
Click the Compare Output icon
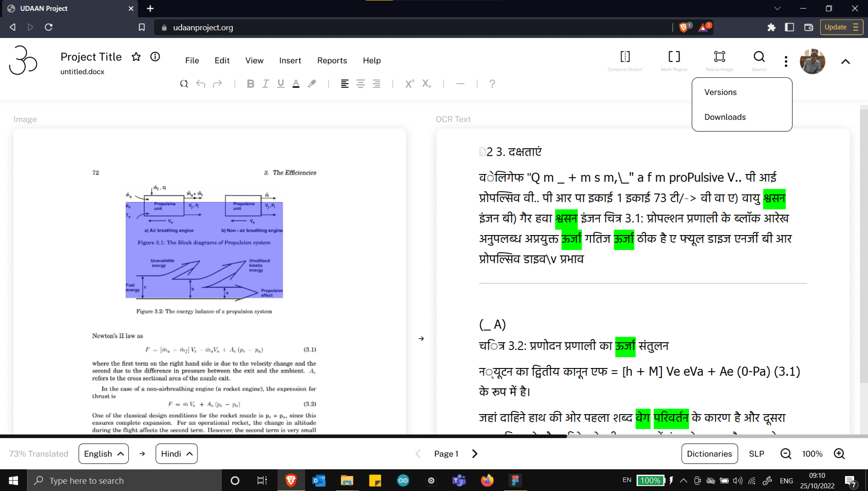(625, 57)
